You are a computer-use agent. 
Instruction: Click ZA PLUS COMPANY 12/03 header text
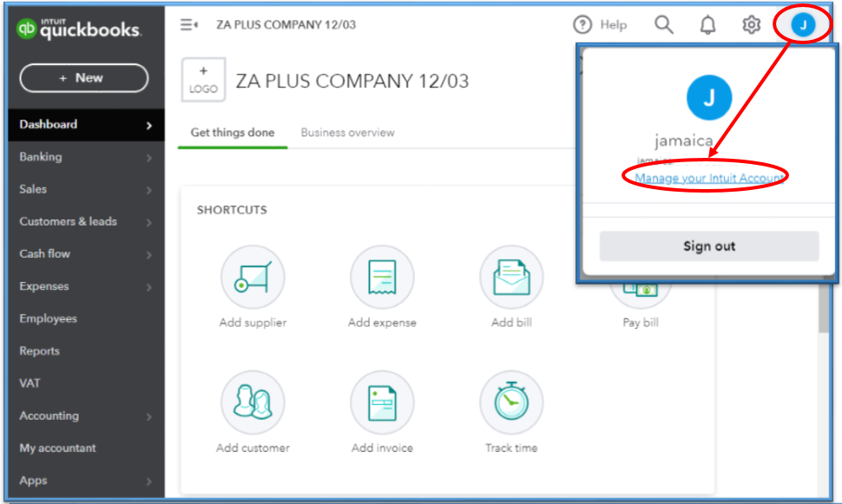[286, 24]
